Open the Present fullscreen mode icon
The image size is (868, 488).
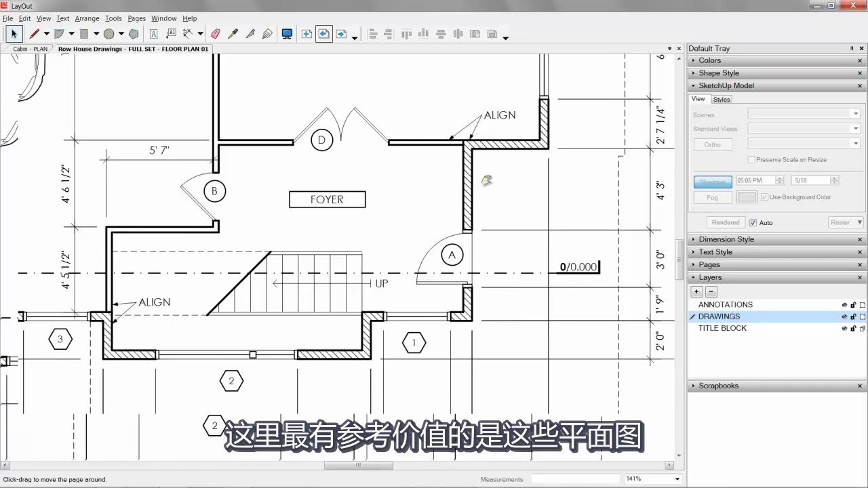(287, 33)
